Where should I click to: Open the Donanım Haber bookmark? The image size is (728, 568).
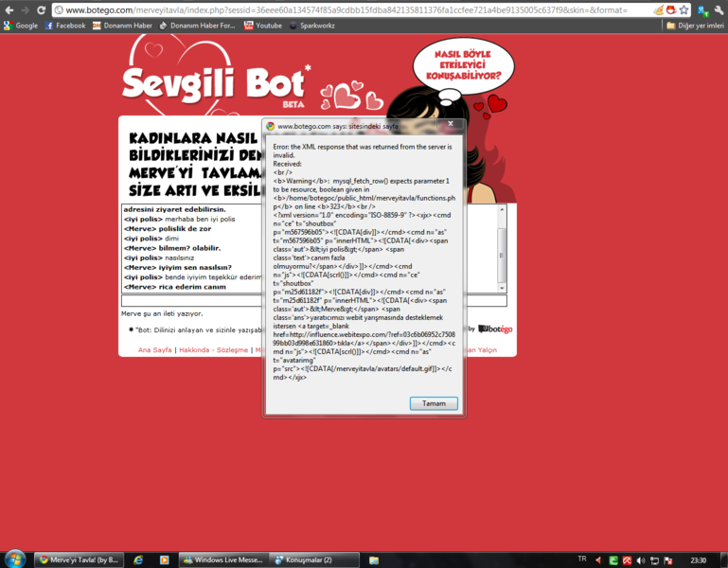pyautogui.click(x=122, y=26)
